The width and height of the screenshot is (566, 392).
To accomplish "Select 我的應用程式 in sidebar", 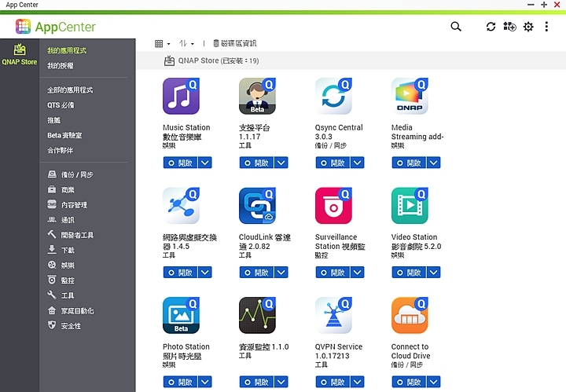I will (67, 50).
